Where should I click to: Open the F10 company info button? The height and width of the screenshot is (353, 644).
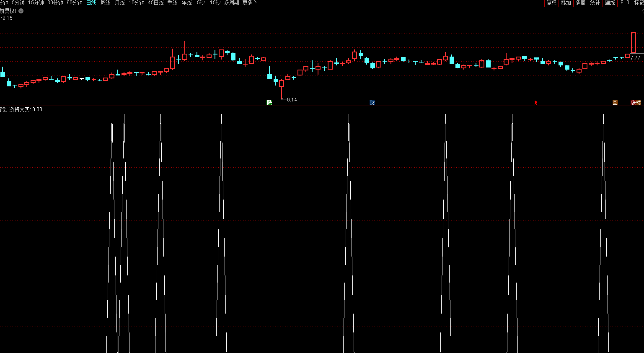click(625, 3)
